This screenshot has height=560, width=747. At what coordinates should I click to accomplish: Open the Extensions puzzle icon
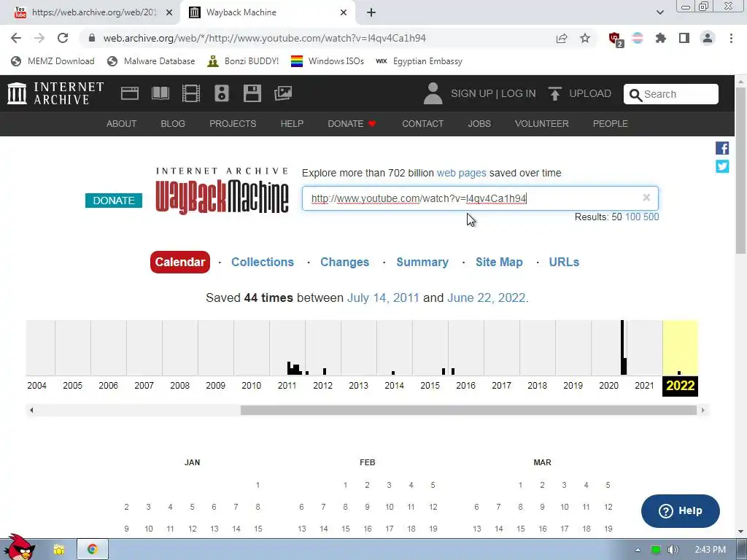[661, 38]
